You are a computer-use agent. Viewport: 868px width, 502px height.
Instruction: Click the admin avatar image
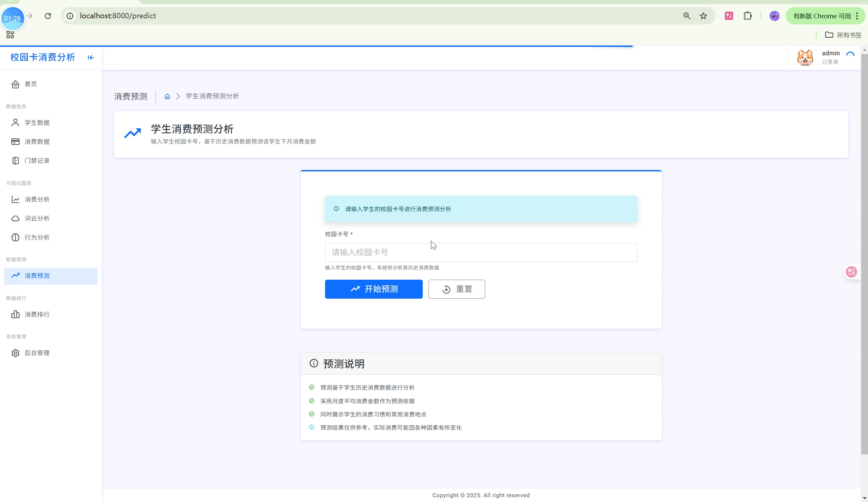pyautogui.click(x=805, y=58)
